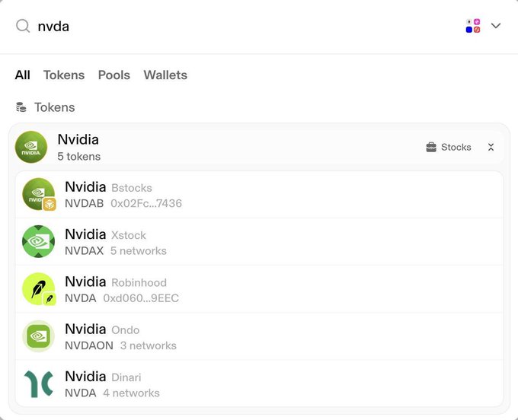Click the Stocks briefcase icon
This screenshot has width=518, height=420.
(x=431, y=147)
